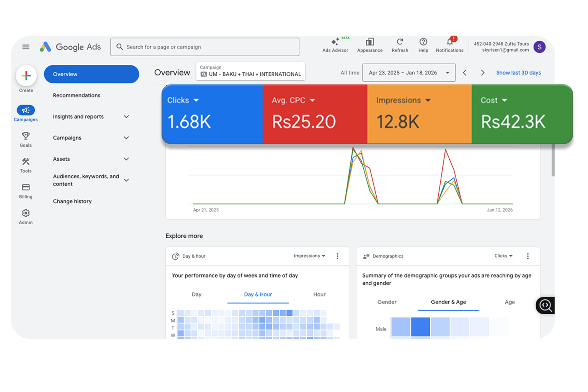This screenshot has width=588, height=392.
Task: Click the page vertical scrollbar
Action: 553,160
